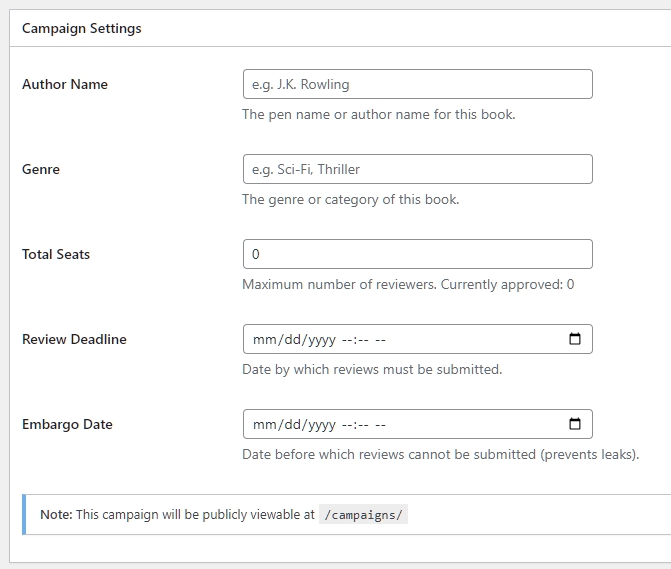The width and height of the screenshot is (671, 569).
Task: Click the Author Name label
Action: pos(65,84)
